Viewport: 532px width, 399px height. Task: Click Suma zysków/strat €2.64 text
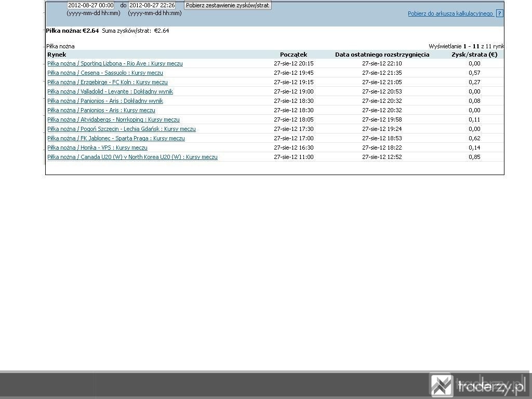pyautogui.click(x=136, y=31)
